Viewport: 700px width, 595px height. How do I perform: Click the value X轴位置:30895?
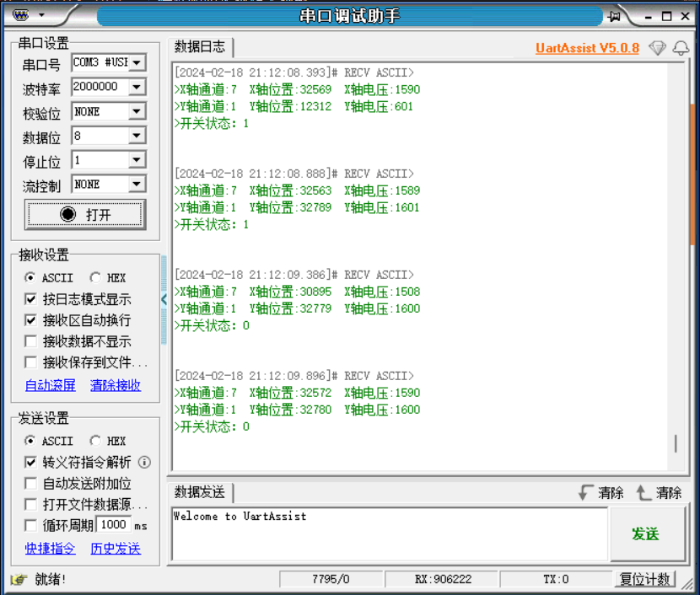click(291, 292)
